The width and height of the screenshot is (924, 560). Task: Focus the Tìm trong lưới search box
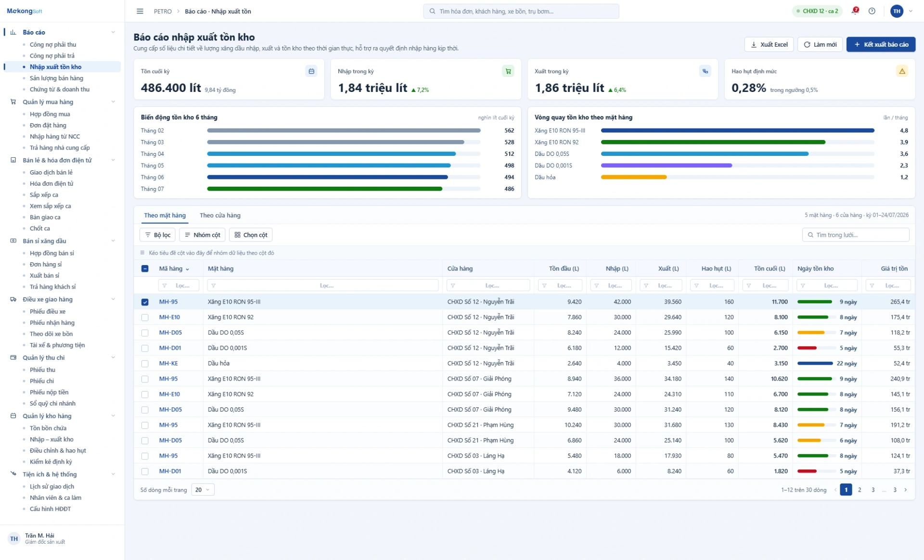click(x=856, y=235)
